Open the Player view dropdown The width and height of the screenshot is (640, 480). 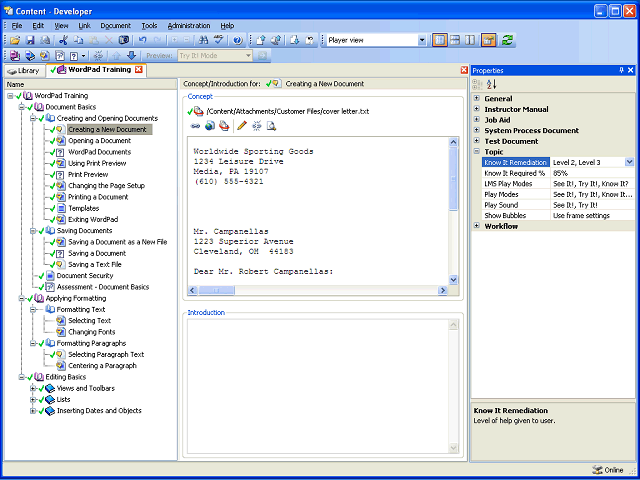click(420, 40)
